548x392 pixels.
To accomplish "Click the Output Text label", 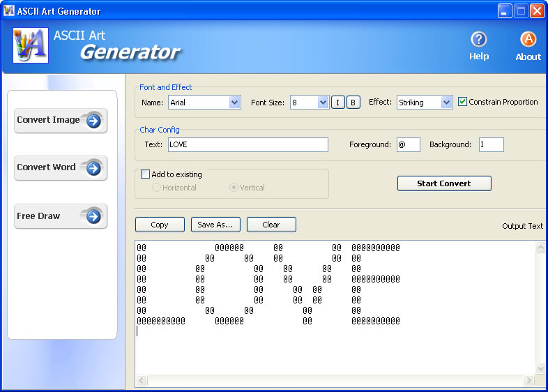I will tap(522, 226).
